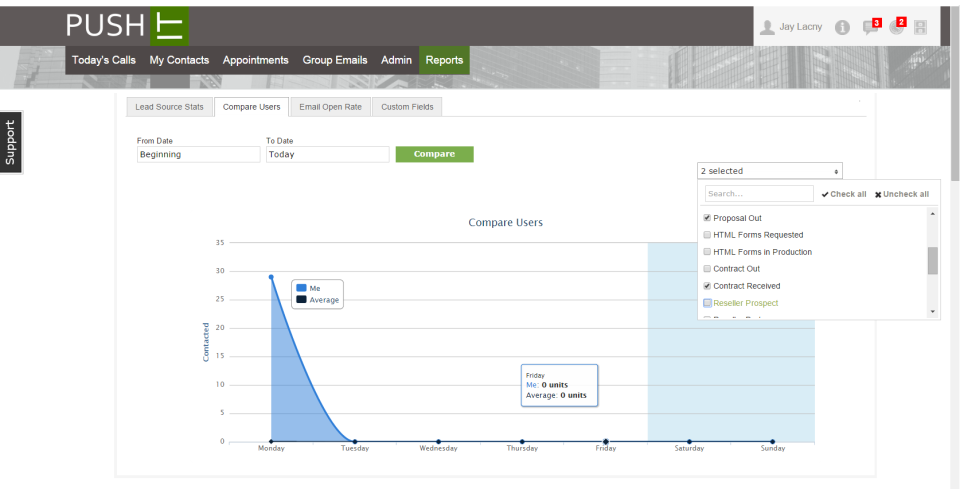Click the filing cabinet icon in header
The image size is (960, 489).
point(920,27)
